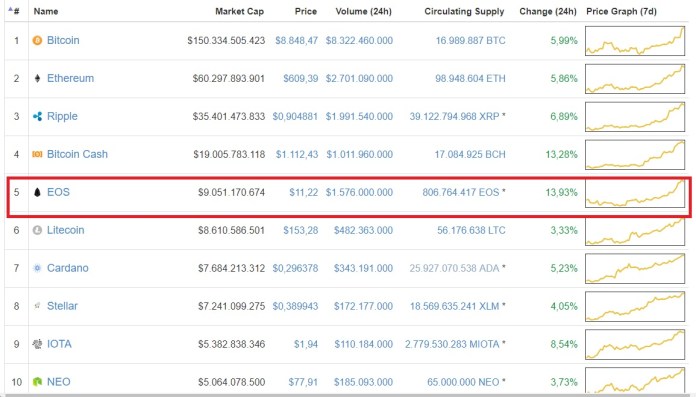This screenshot has height=397, width=696.
Task: View Ripple 7-day price graph
Action: click(x=635, y=117)
